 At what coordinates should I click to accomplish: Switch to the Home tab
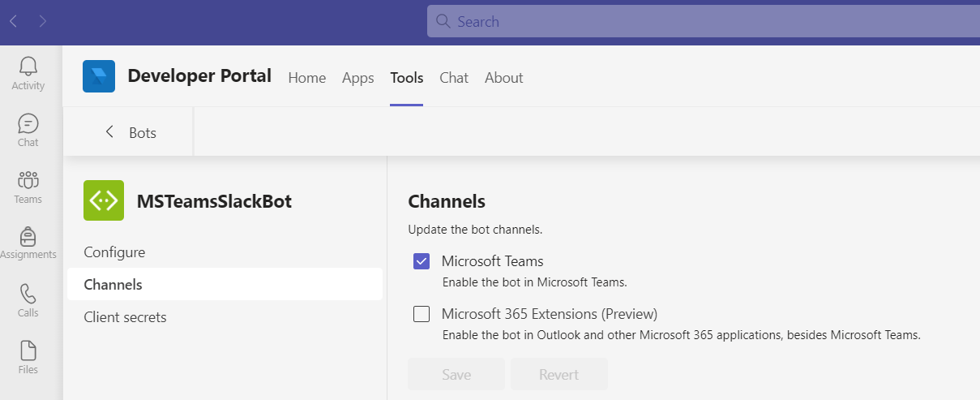coord(307,78)
